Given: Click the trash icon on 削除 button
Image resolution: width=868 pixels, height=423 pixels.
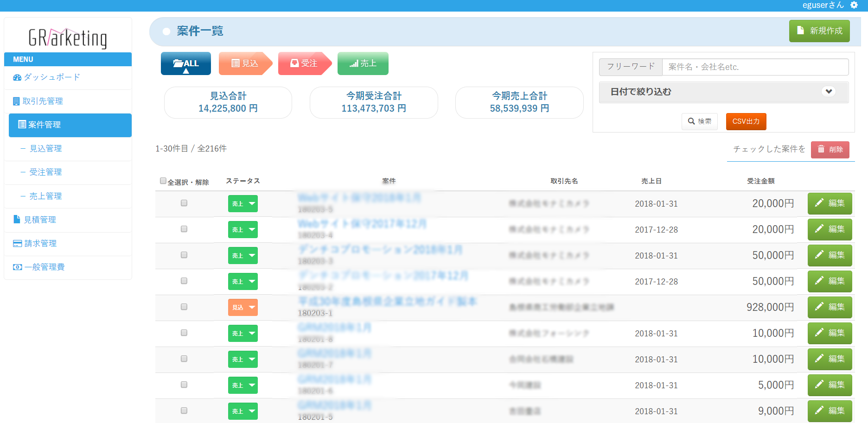Looking at the screenshot, I should click(x=821, y=149).
